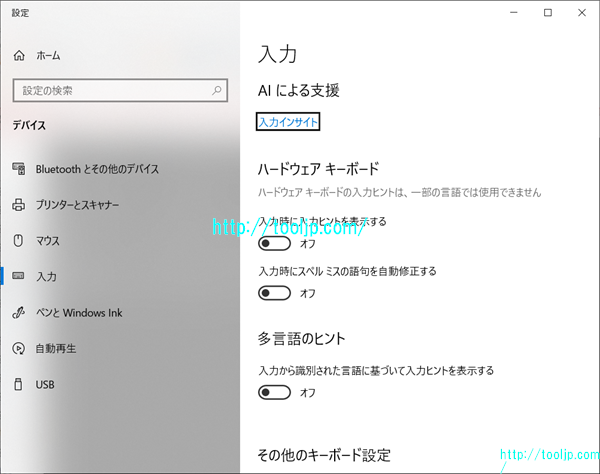Click the autoplay icon beside 自動再生
The image size is (600, 474).
[18, 349]
